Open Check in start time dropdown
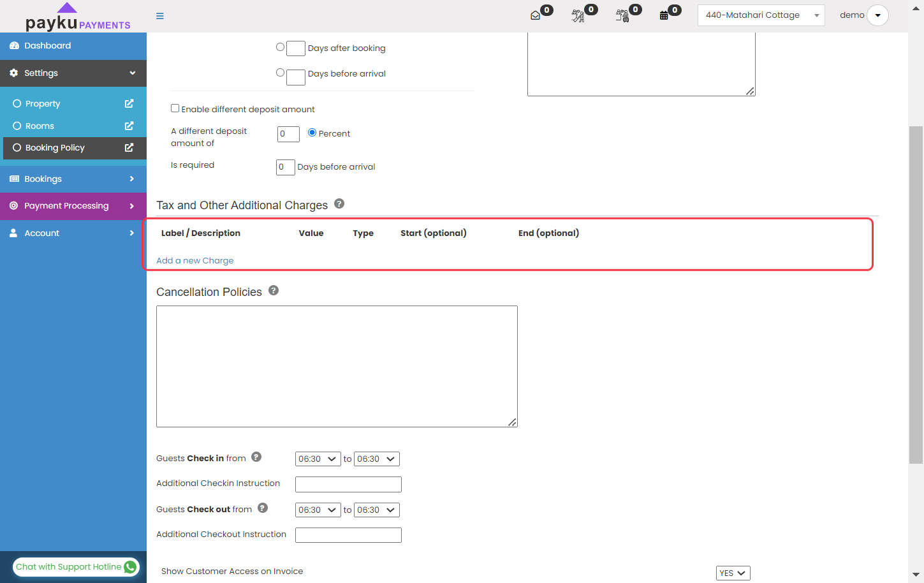924x583 pixels. click(x=318, y=459)
